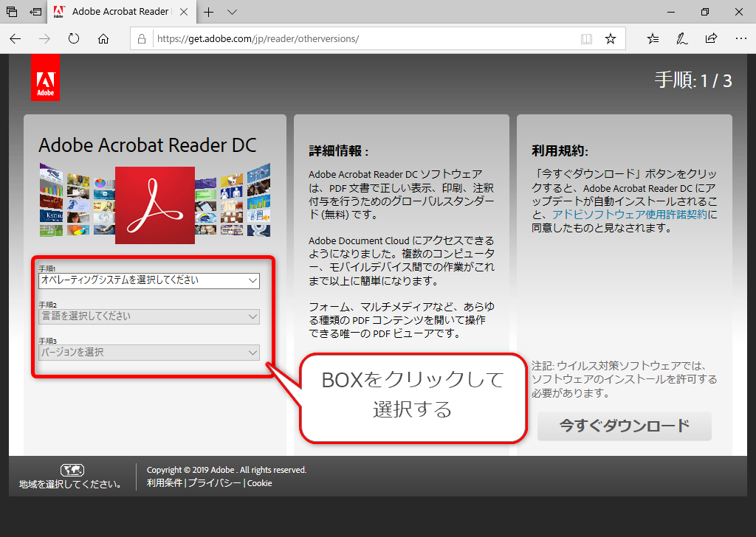Image resolution: width=756 pixels, height=537 pixels.
Task: Refresh the current page
Action: [x=74, y=38]
